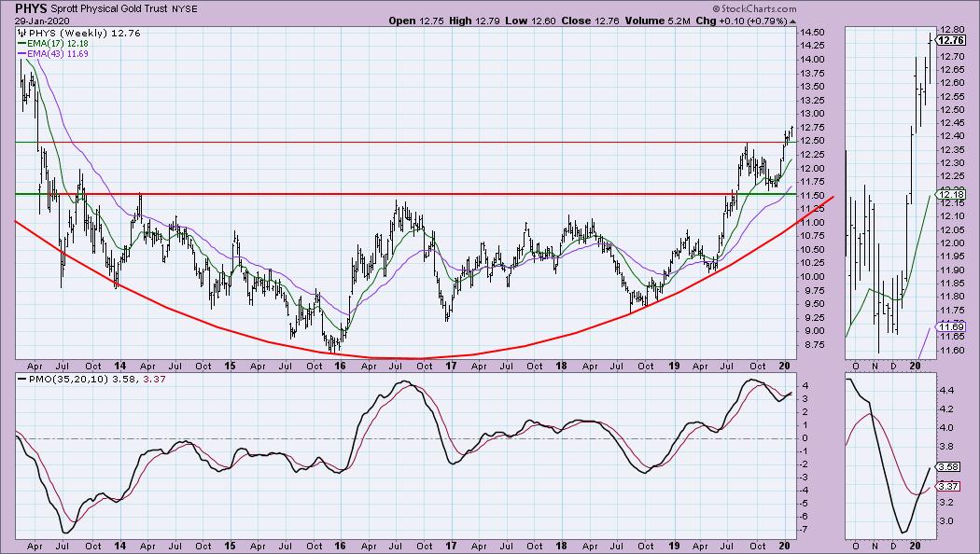Click the Sprott Physical Gold Trust name
This screenshot has height=554, width=980.
[109, 9]
